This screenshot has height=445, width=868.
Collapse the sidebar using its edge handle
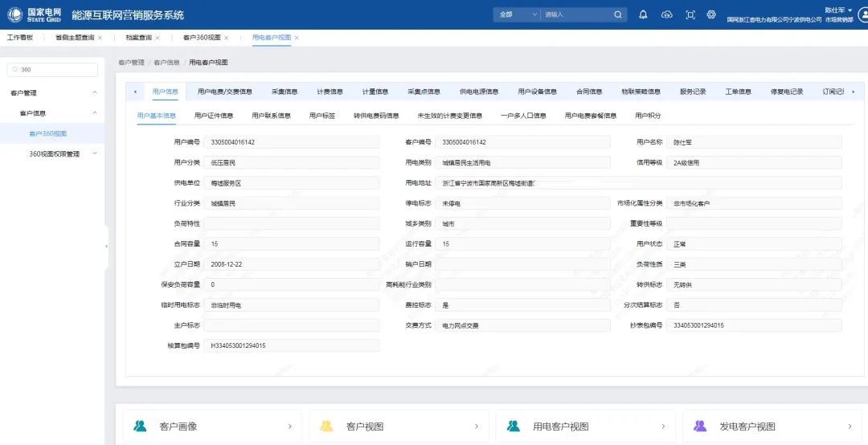pyautogui.click(x=106, y=247)
